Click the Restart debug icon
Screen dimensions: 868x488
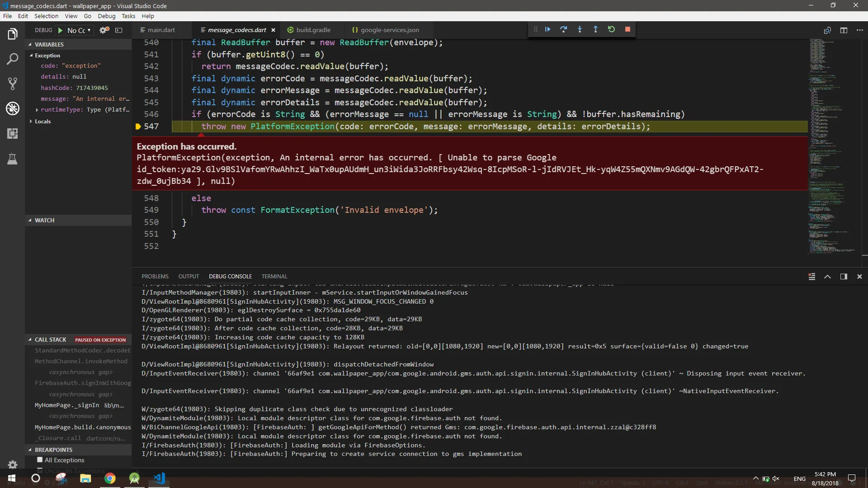point(611,29)
